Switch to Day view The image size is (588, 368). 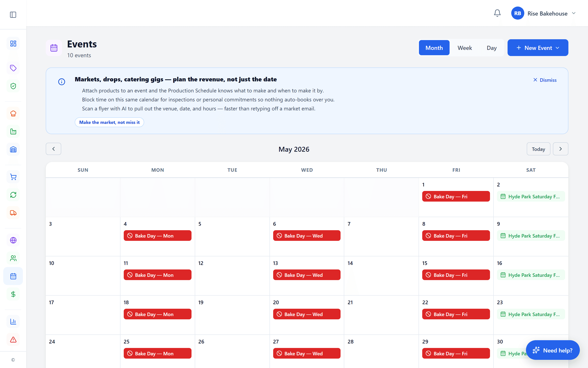tap(492, 48)
